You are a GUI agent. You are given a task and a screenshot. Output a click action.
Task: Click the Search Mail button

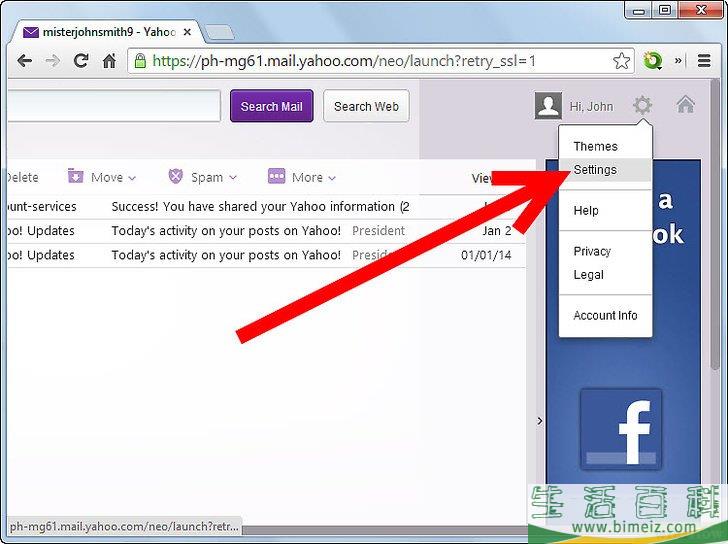click(272, 106)
